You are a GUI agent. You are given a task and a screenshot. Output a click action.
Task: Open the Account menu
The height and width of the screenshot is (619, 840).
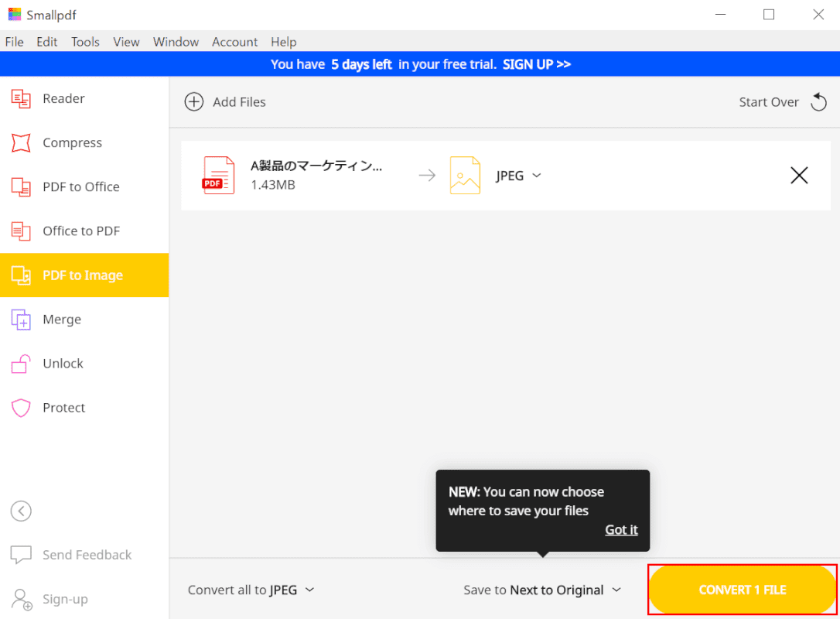point(234,42)
